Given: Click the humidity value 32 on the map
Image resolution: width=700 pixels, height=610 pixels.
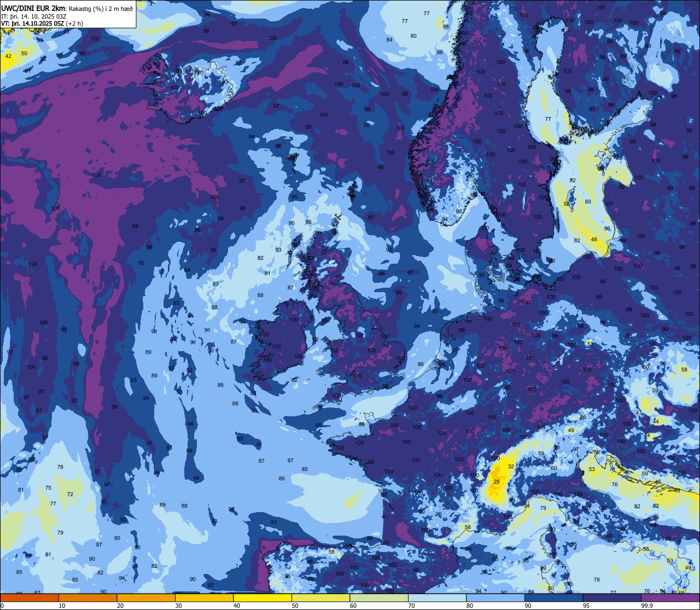Looking at the screenshot, I should tap(511, 467).
